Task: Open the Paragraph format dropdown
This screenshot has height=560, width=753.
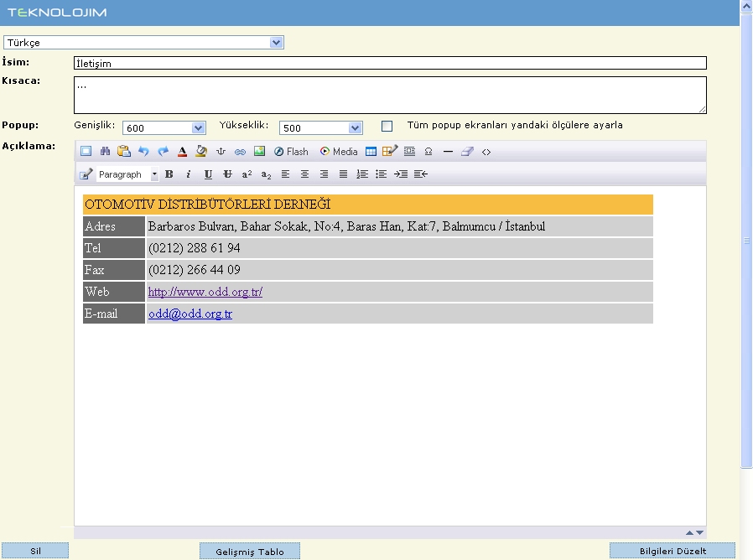Action: click(127, 174)
